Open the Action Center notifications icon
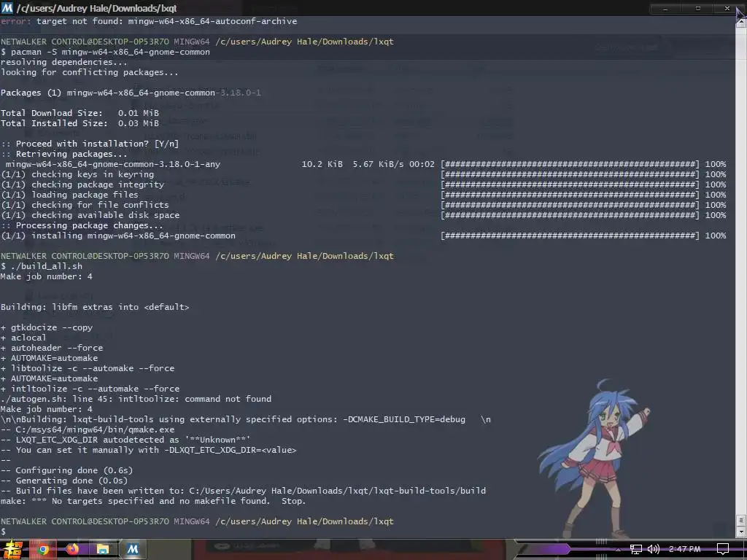The width and height of the screenshot is (747, 560). (723, 549)
